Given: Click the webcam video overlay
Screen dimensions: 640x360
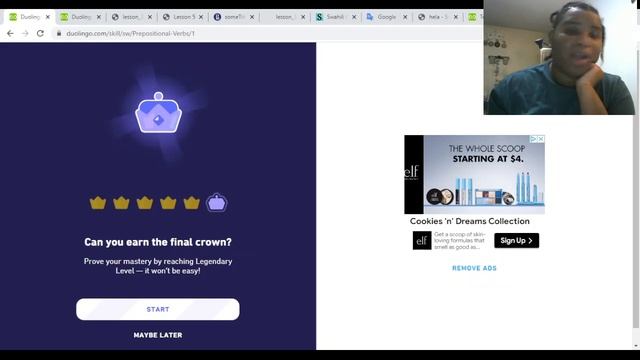Looking at the screenshot, I should pyautogui.click(x=559, y=57).
